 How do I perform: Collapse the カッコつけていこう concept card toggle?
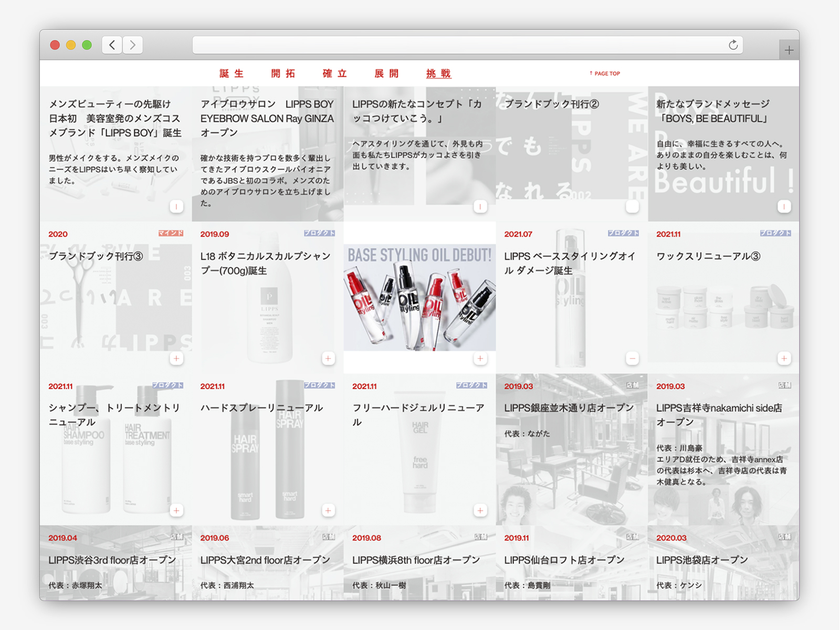click(x=480, y=206)
